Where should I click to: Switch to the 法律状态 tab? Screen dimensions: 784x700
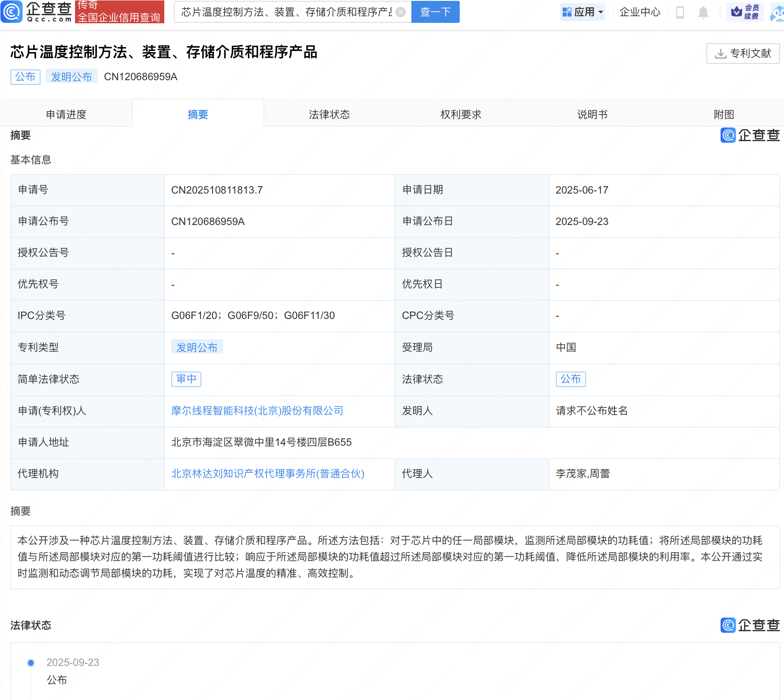(x=329, y=114)
